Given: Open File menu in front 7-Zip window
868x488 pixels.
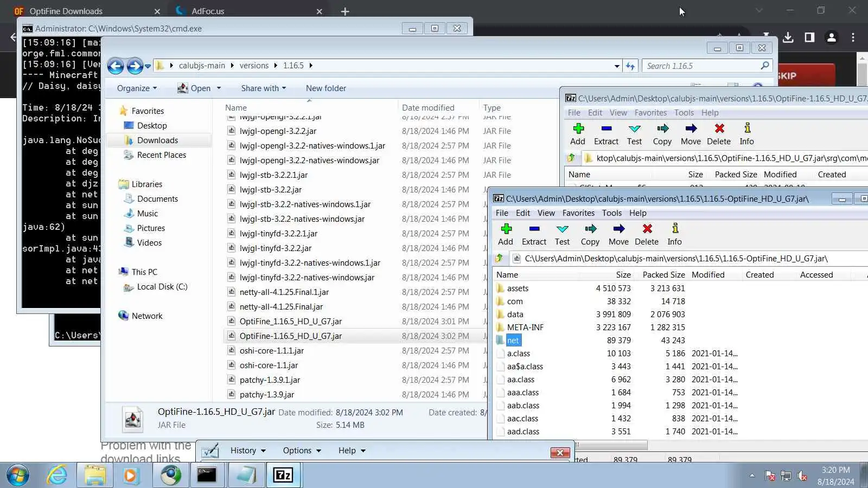Looking at the screenshot, I should click(502, 213).
